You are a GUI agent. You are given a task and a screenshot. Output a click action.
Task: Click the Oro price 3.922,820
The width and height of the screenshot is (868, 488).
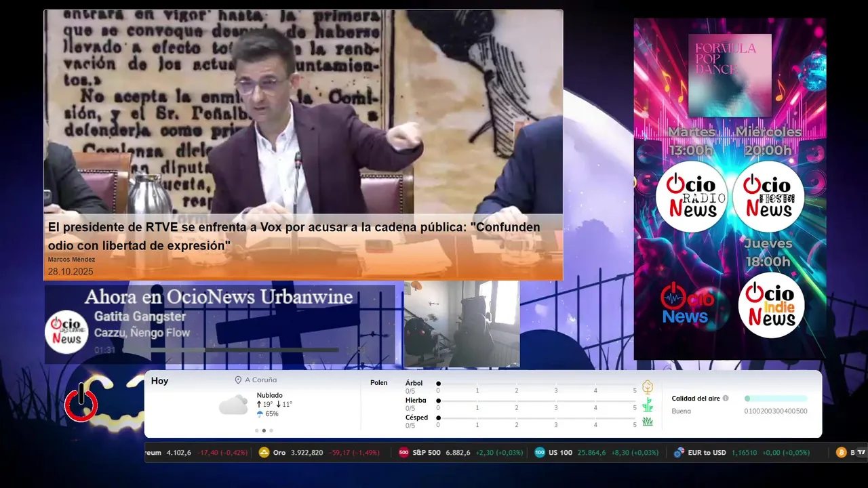click(x=307, y=453)
